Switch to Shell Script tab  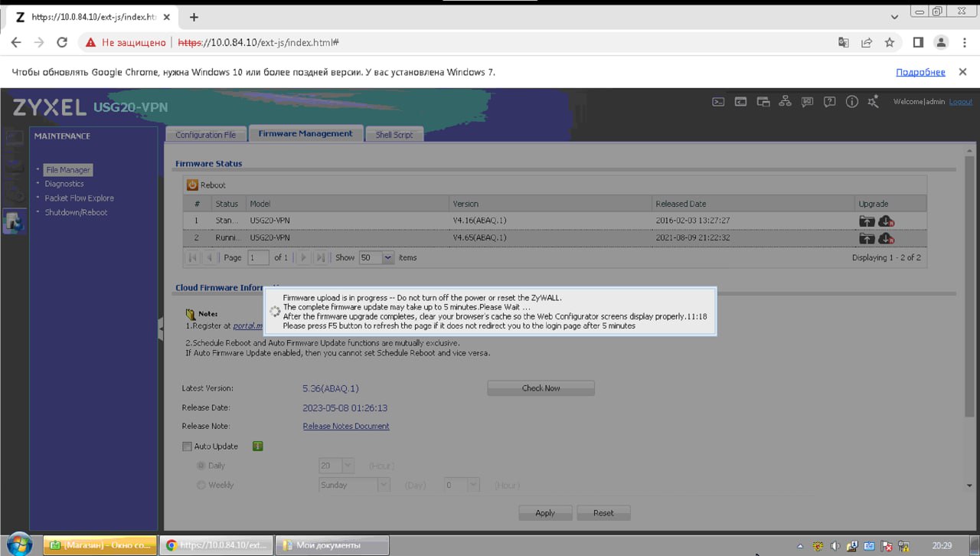[394, 135]
